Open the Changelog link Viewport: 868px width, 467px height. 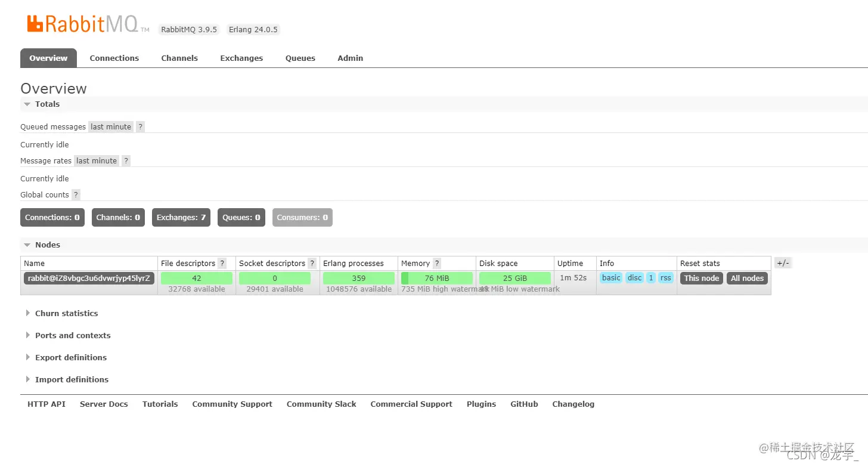click(573, 404)
